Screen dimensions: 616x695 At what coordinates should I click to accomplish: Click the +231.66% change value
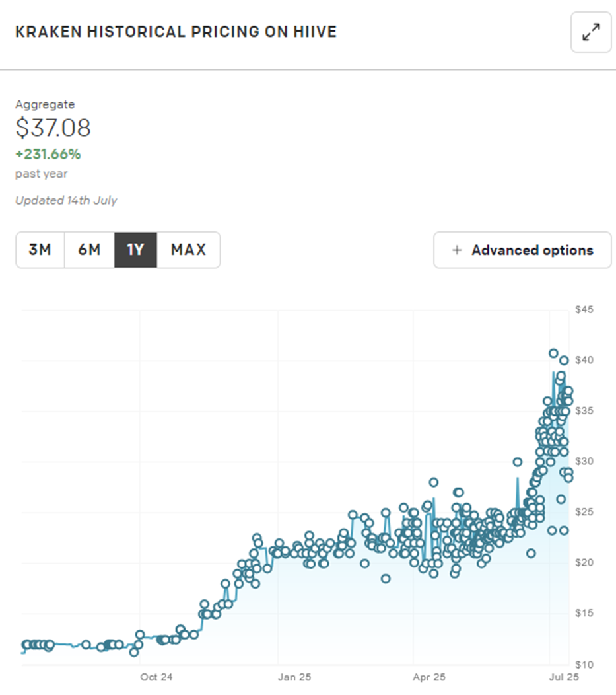pyautogui.click(x=48, y=154)
